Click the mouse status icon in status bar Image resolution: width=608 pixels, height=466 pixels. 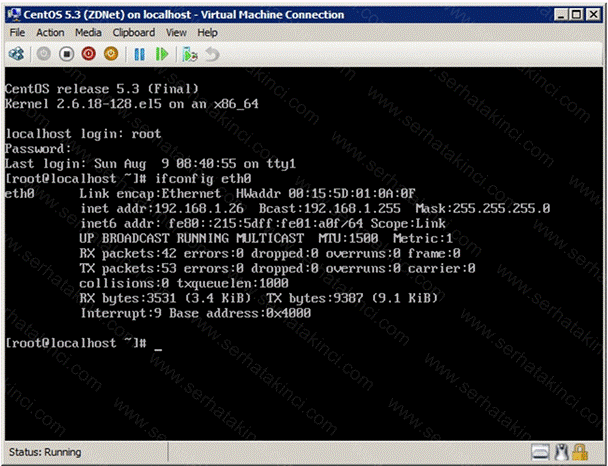pyautogui.click(x=563, y=452)
